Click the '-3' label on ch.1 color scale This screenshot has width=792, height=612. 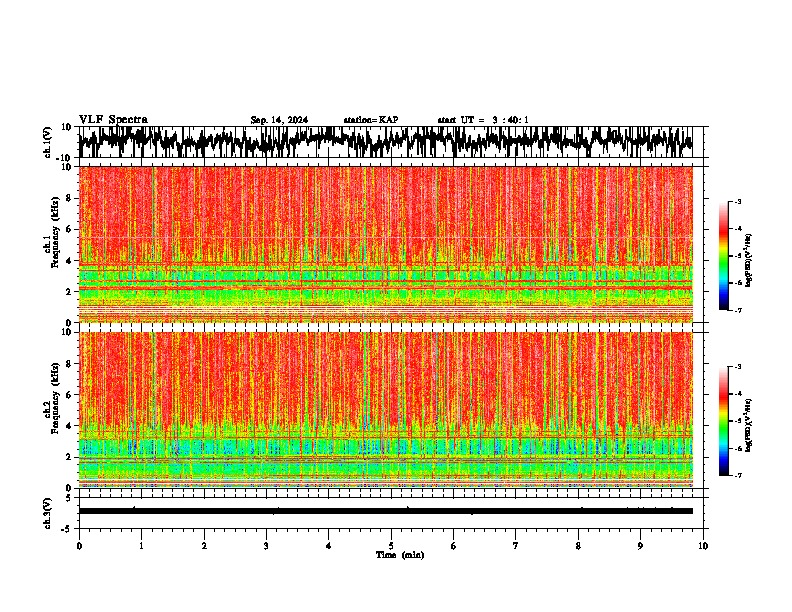click(737, 201)
